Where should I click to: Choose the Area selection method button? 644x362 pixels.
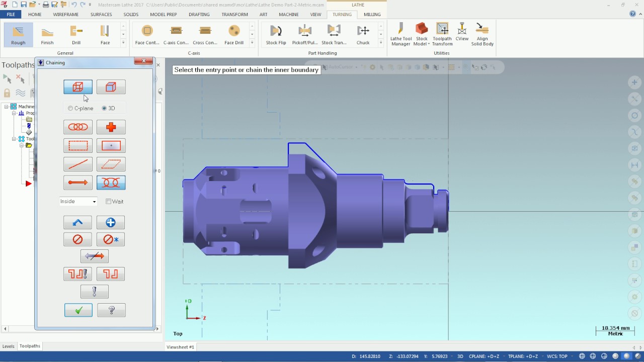[x=111, y=146]
